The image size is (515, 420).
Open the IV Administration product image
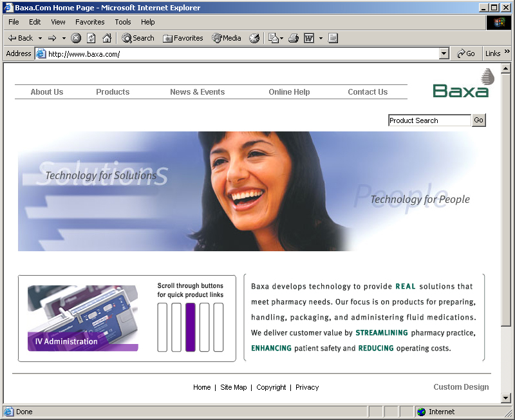tap(83, 318)
